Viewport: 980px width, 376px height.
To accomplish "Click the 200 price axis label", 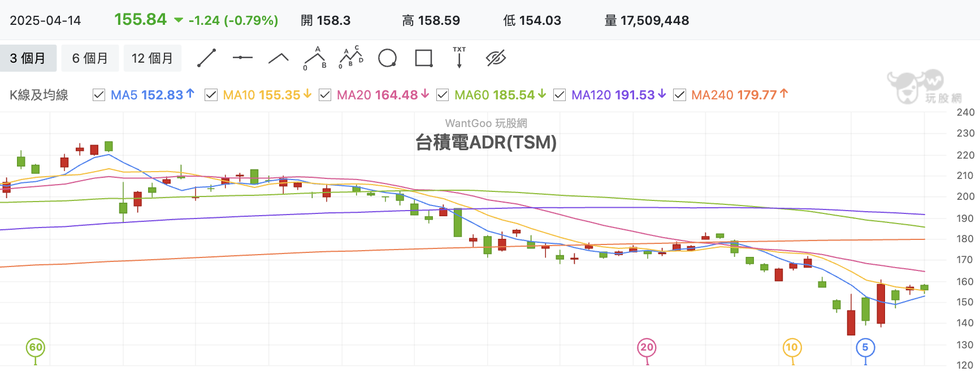I will (965, 196).
